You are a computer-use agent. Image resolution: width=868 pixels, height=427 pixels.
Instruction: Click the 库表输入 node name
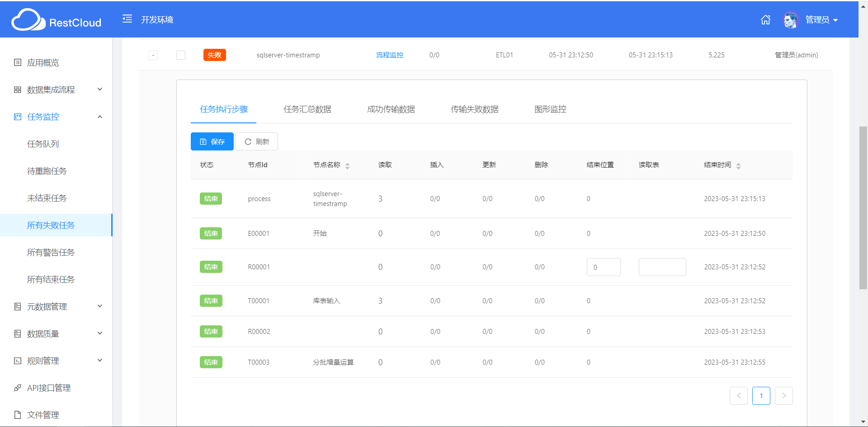326,301
